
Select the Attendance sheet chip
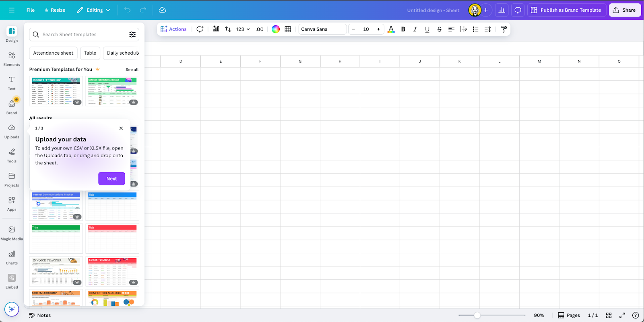(53, 53)
